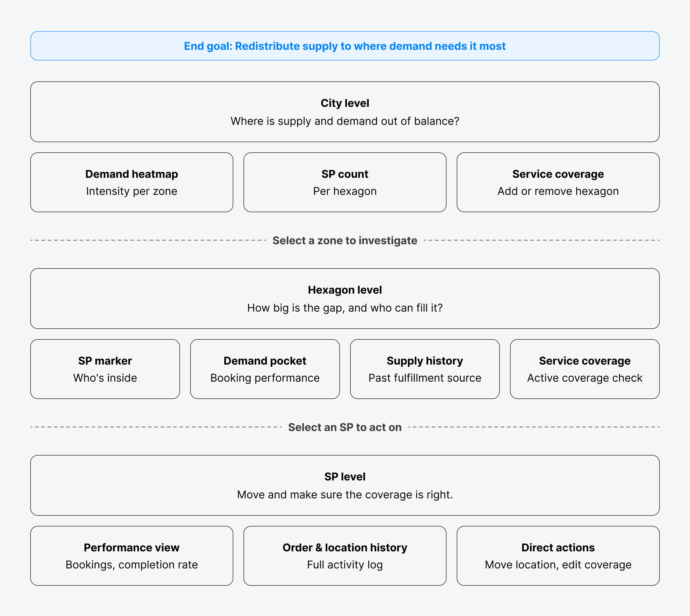Click the 'Select a zone to investigate' label
The image size is (690, 616).
coord(345,240)
